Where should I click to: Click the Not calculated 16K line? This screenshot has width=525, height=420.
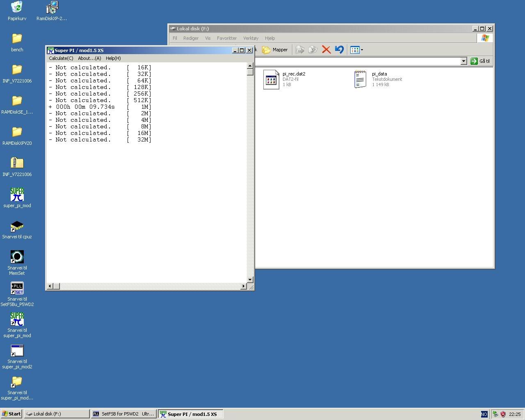point(100,67)
